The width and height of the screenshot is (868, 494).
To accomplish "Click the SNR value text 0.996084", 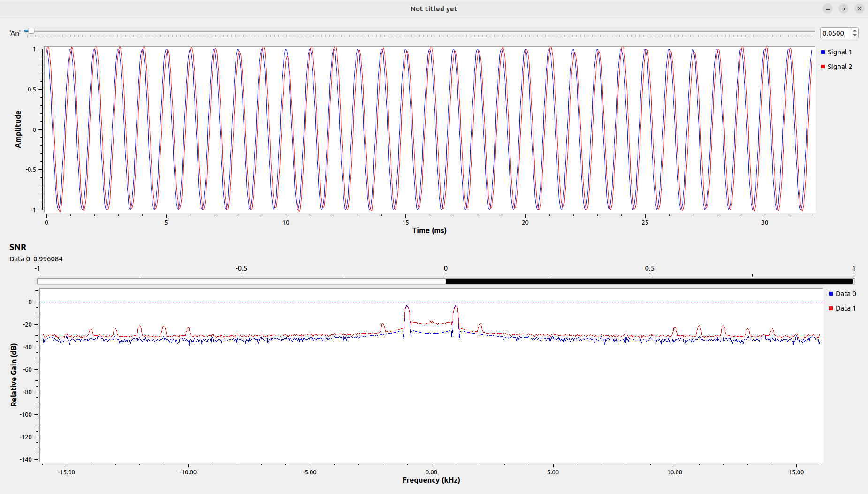I will coord(48,259).
